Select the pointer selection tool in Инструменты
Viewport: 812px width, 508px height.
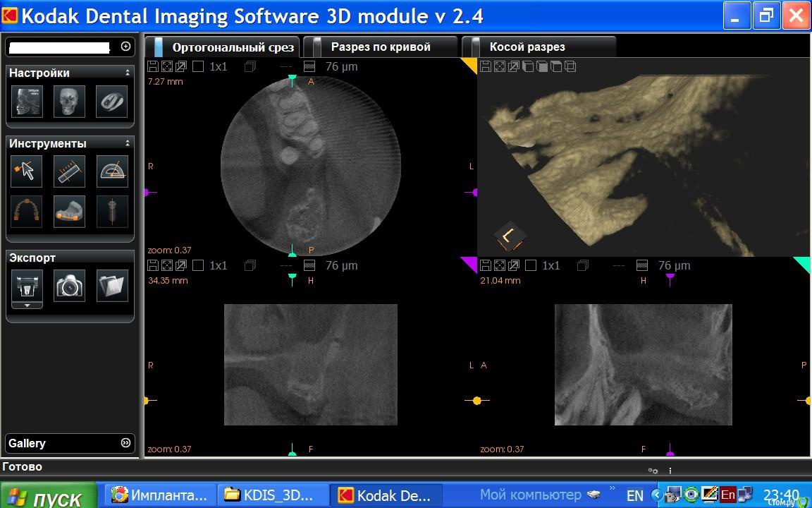27,171
